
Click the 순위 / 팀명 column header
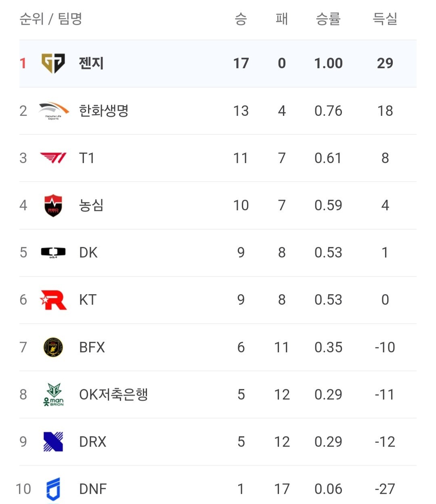coord(51,19)
